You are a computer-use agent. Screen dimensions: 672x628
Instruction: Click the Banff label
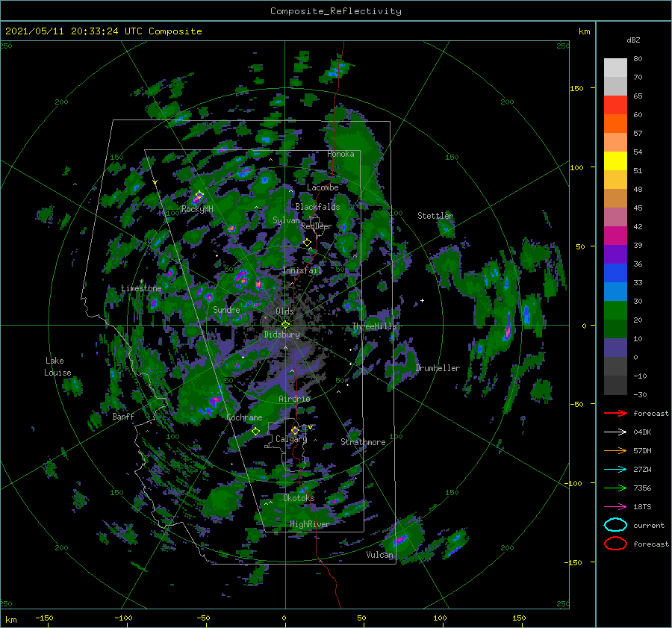tap(123, 416)
